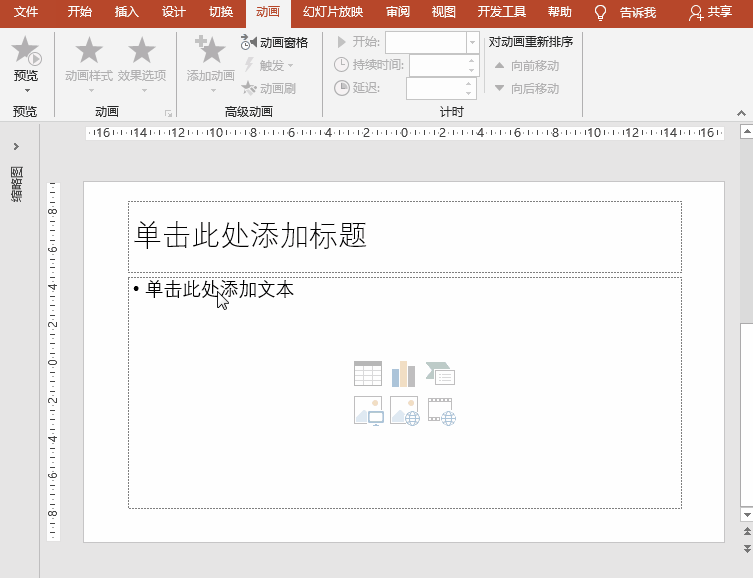Switch to the 开始 tab
Image resolution: width=753 pixels, height=578 pixels.
pyautogui.click(x=79, y=12)
